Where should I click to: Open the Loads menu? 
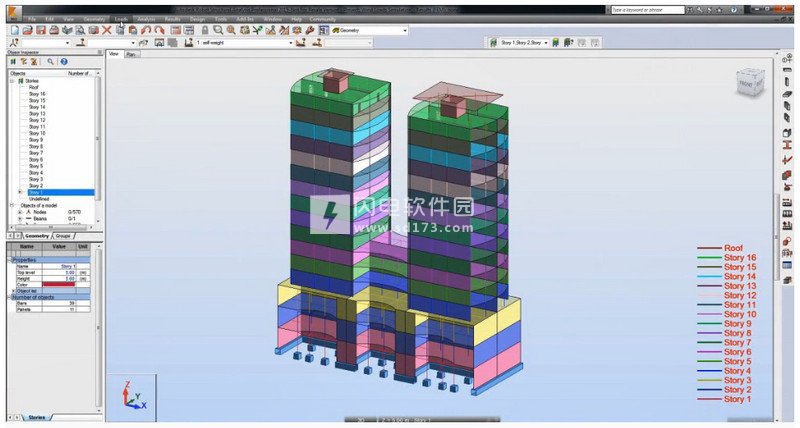[121, 19]
